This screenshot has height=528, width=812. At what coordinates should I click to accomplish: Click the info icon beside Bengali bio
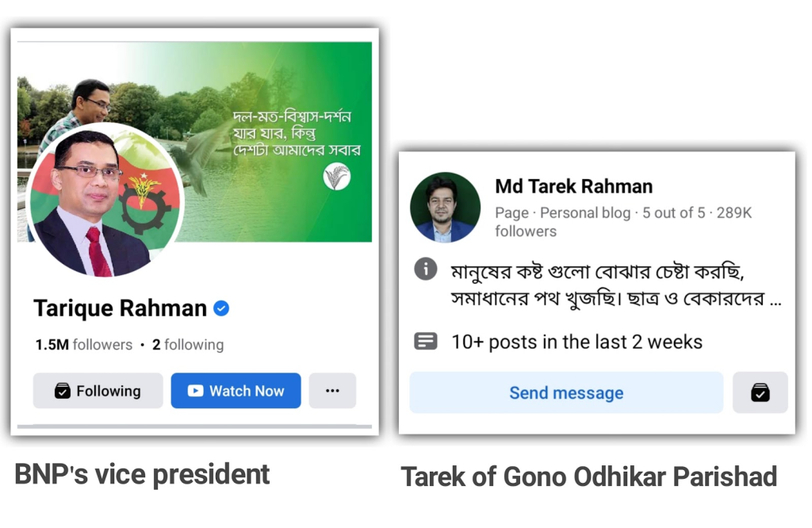(426, 270)
